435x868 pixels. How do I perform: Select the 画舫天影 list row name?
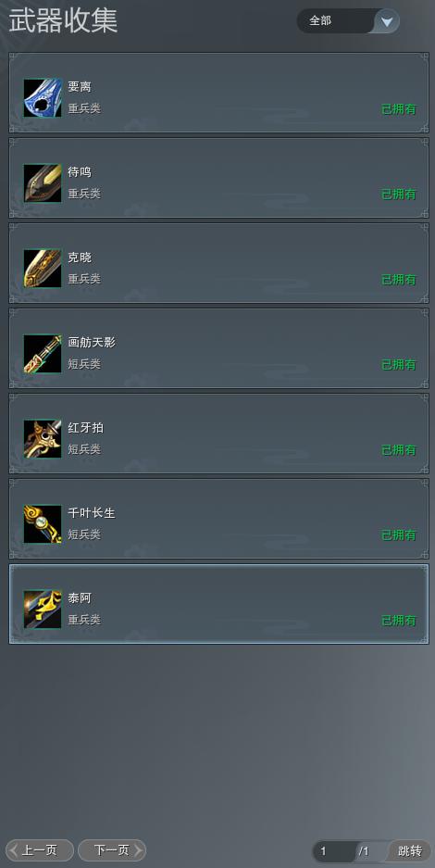click(x=92, y=343)
